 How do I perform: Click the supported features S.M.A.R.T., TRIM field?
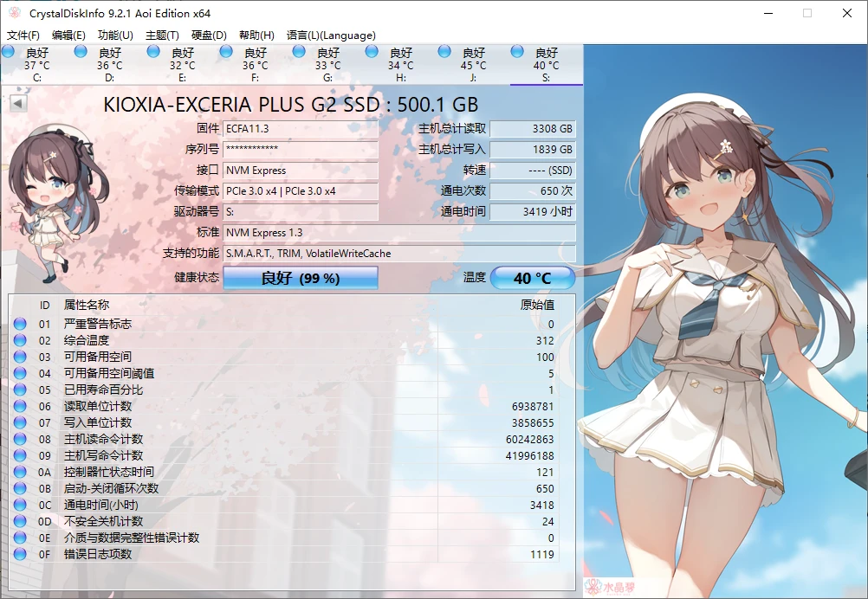tap(399, 254)
